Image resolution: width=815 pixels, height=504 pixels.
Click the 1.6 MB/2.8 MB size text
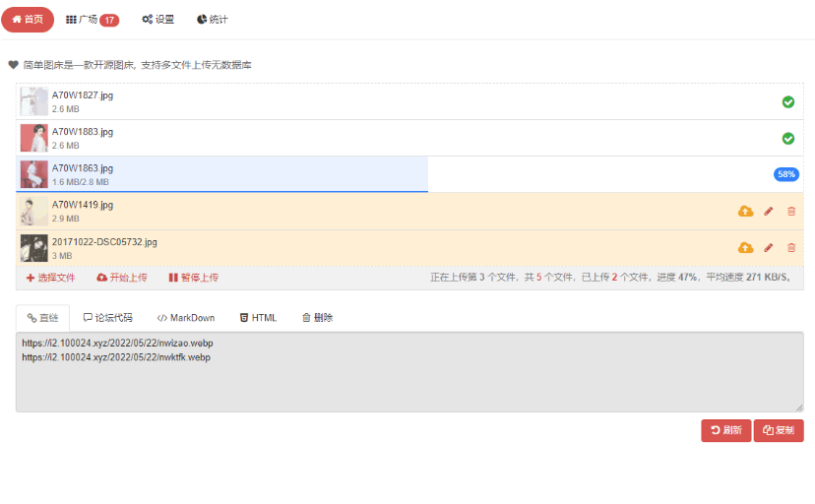coord(81,182)
